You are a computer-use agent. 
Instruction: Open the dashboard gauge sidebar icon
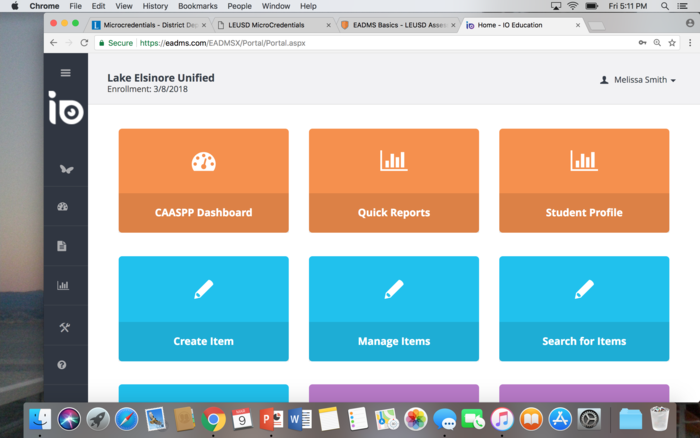(63, 207)
